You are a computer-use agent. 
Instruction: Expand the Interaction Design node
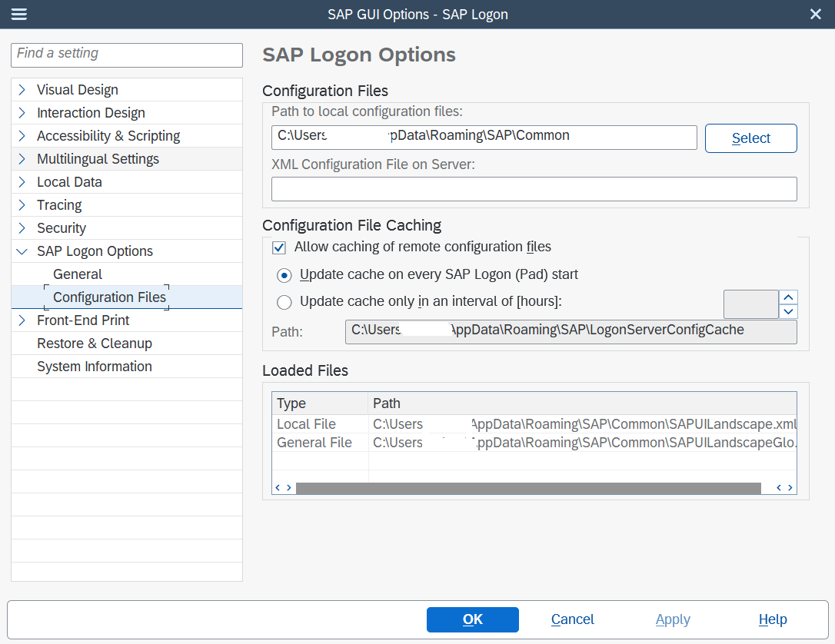(x=22, y=113)
